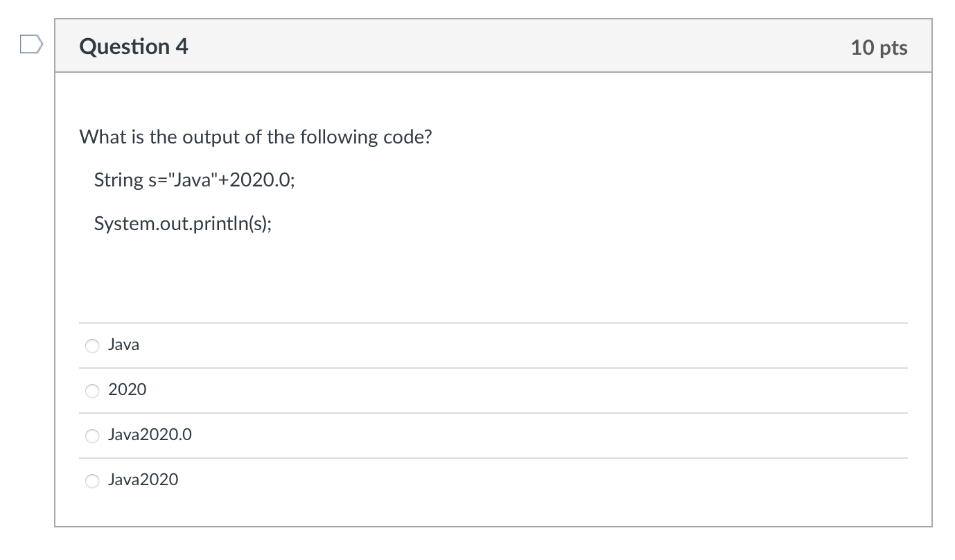Mark the "Java2020" radio option

(93, 480)
